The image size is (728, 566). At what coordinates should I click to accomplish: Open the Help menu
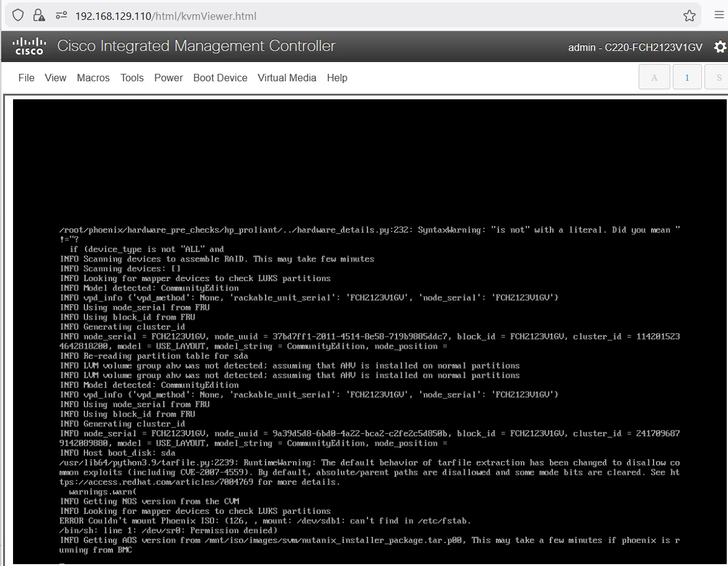coord(337,78)
